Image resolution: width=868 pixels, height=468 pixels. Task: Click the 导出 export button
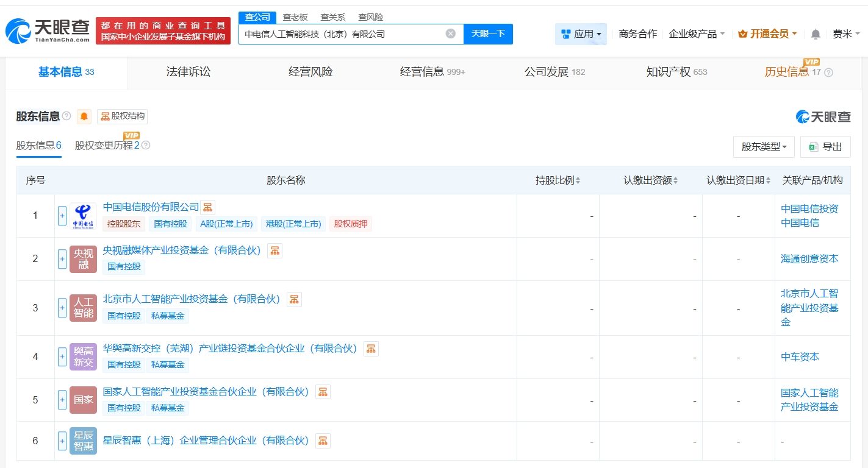825,147
